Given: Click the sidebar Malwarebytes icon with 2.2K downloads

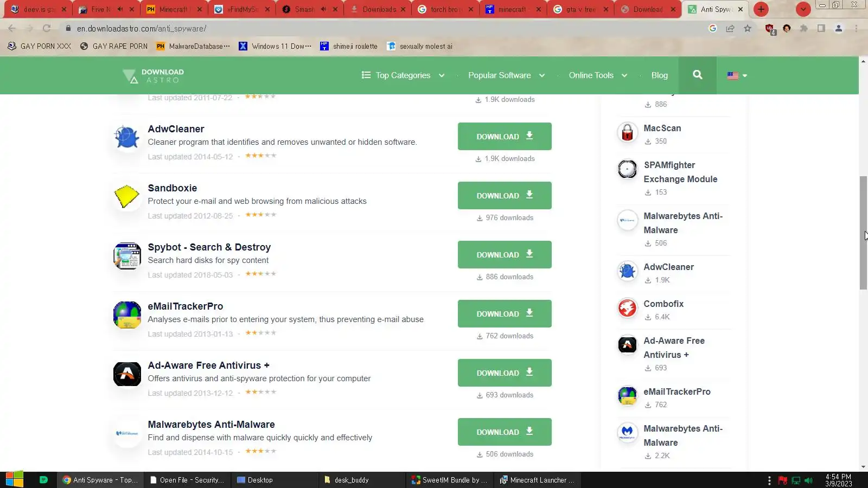Looking at the screenshot, I should pos(627,433).
